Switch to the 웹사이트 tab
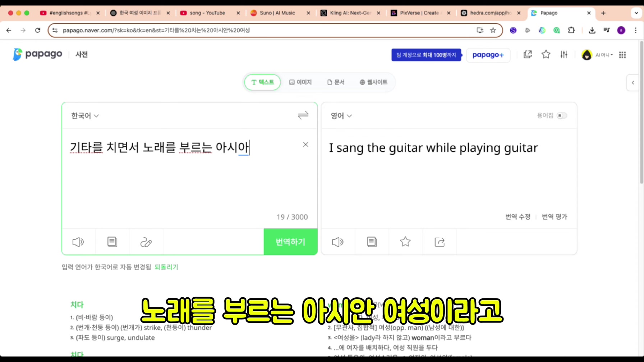Viewport: 644px width, 362px height. pos(374,82)
